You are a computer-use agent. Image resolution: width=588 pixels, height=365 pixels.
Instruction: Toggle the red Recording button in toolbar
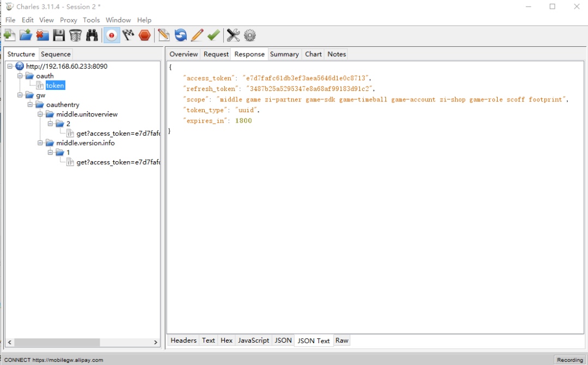point(112,35)
